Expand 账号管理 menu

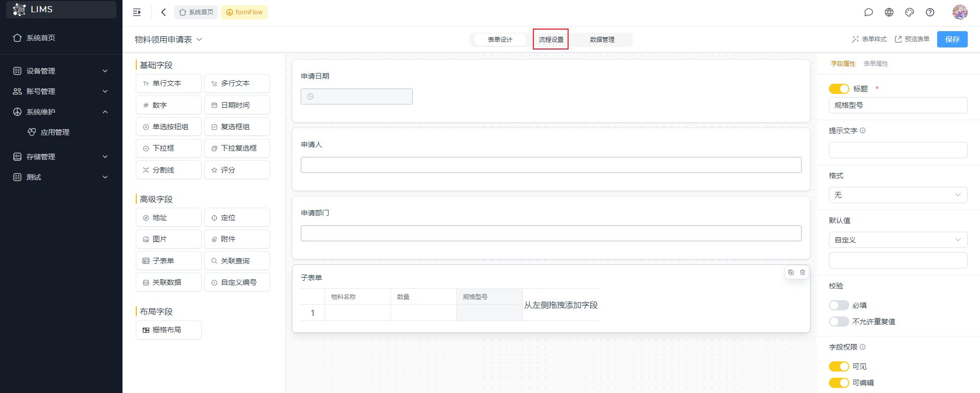tap(61, 91)
